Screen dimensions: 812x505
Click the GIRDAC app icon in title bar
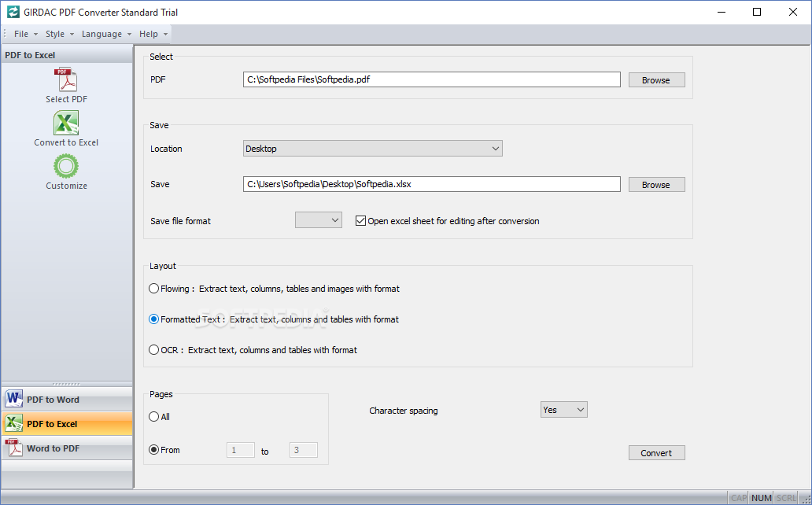coord(13,12)
